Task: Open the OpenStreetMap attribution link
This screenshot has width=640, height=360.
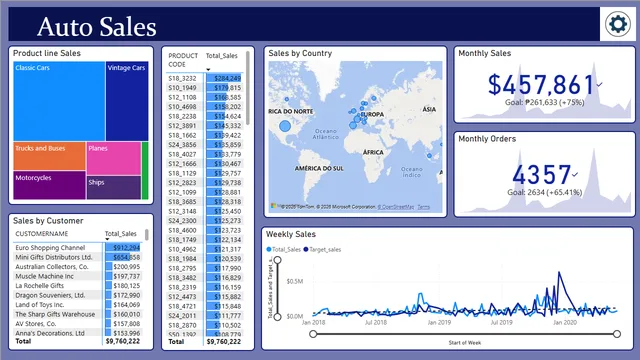Action: point(396,207)
